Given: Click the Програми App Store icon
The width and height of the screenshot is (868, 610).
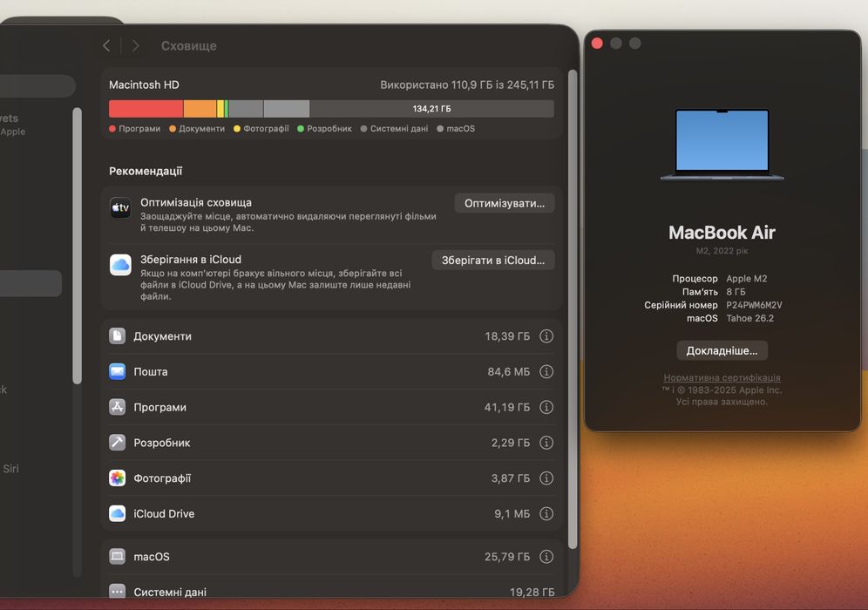Looking at the screenshot, I should pyautogui.click(x=117, y=407).
